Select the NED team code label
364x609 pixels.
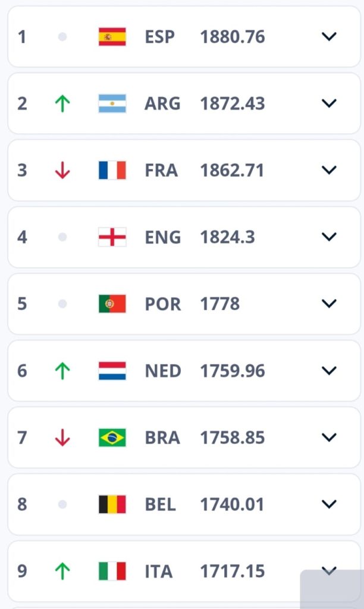point(162,371)
